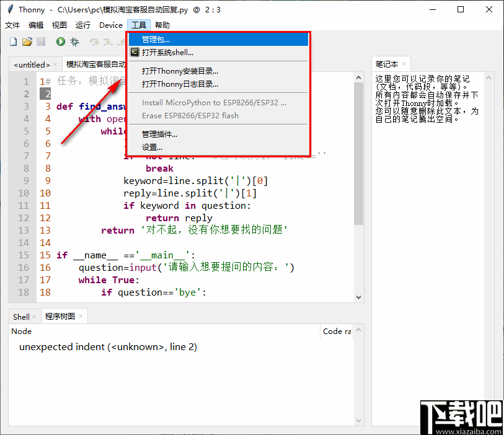The height and width of the screenshot is (435, 504).
Task: Create a new file
Action: click(x=12, y=42)
